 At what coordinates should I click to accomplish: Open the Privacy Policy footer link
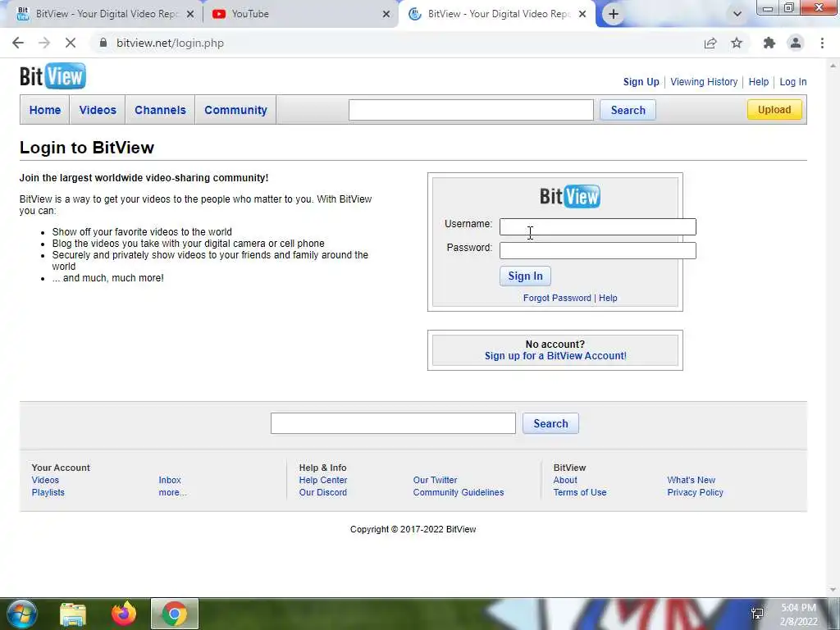click(696, 492)
